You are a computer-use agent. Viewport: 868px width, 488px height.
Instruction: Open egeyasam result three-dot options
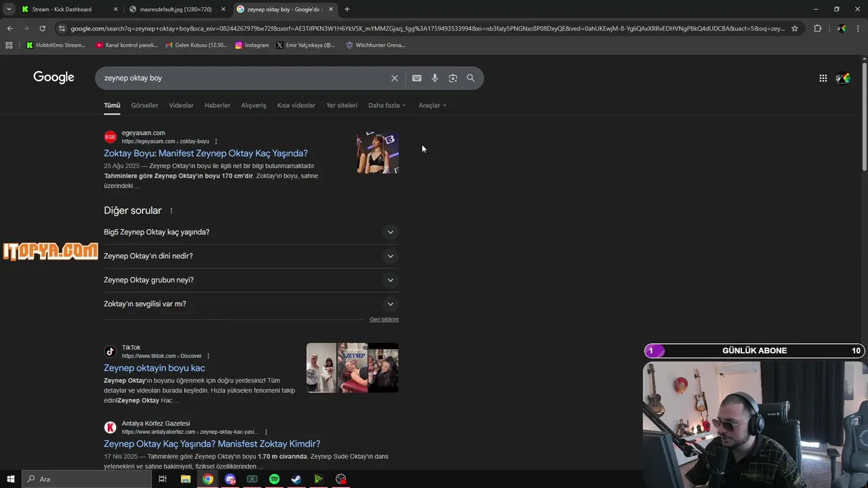pos(216,142)
